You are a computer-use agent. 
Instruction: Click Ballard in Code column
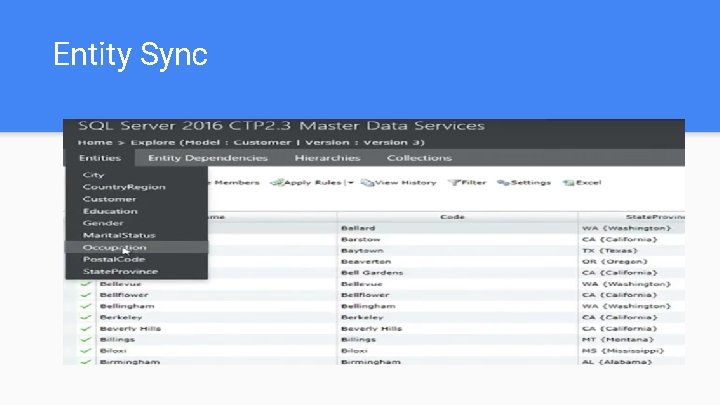(358, 228)
